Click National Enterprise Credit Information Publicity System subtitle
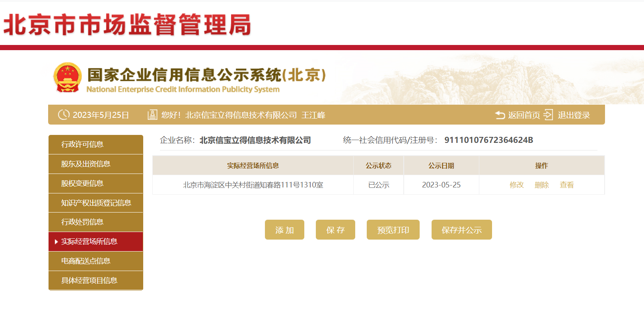Screen dimensions: 644x316 183,89
